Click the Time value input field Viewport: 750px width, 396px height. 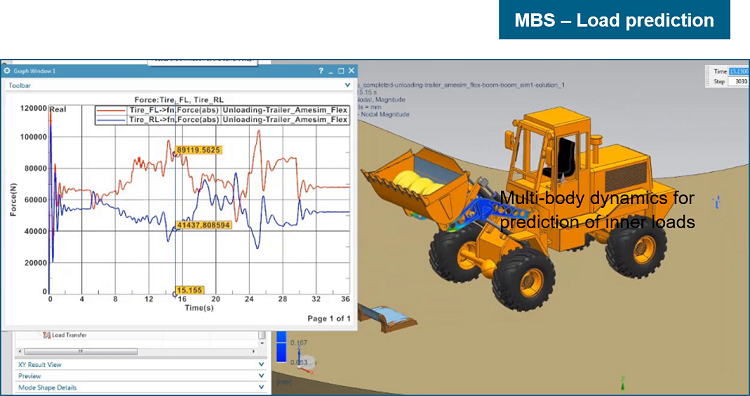point(738,71)
